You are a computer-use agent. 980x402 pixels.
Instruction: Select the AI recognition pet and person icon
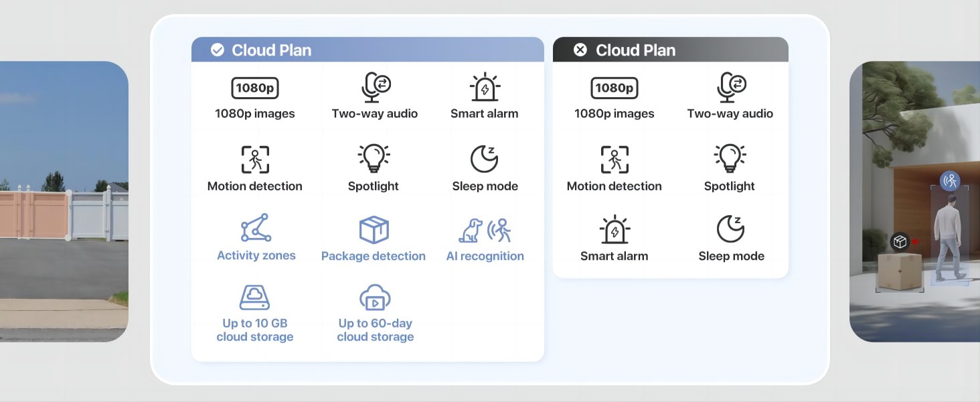pos(485,230)
